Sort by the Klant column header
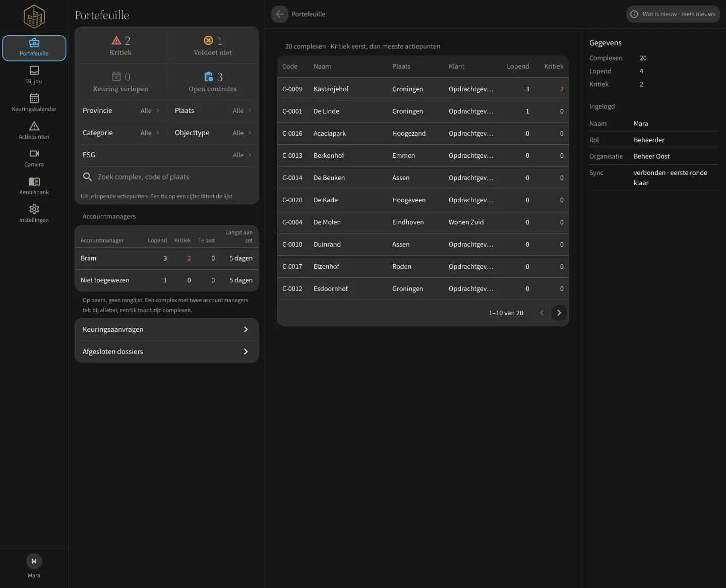This screenshot has width=726, height=588. pyautogui.click(x=456, y=67)
